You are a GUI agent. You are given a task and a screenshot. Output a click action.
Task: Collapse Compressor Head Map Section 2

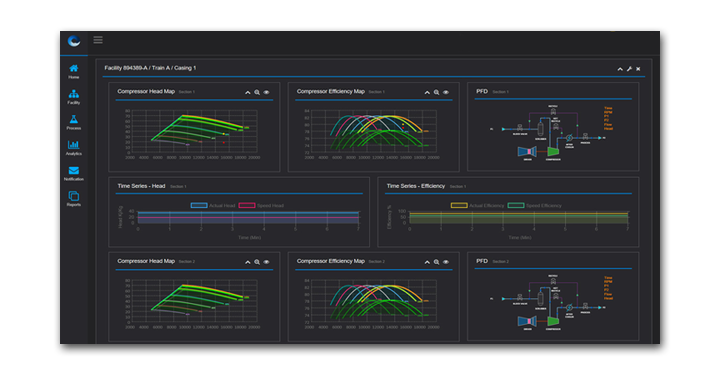coord(248,262)
